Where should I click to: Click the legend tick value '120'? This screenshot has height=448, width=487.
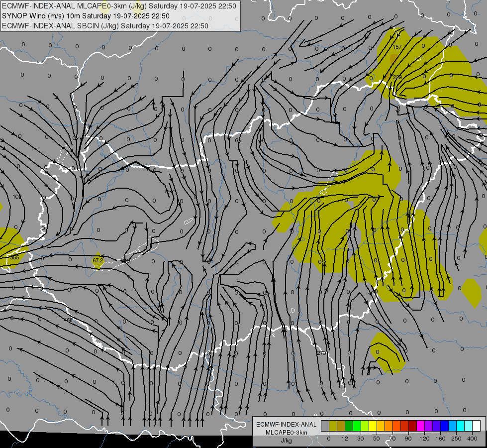tap(425, 439)
